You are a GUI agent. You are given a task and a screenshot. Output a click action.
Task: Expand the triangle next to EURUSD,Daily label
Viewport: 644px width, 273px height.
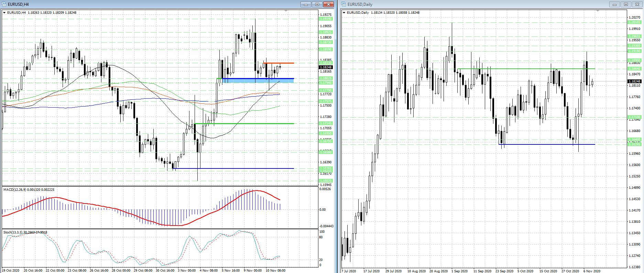tap(344, 13)
